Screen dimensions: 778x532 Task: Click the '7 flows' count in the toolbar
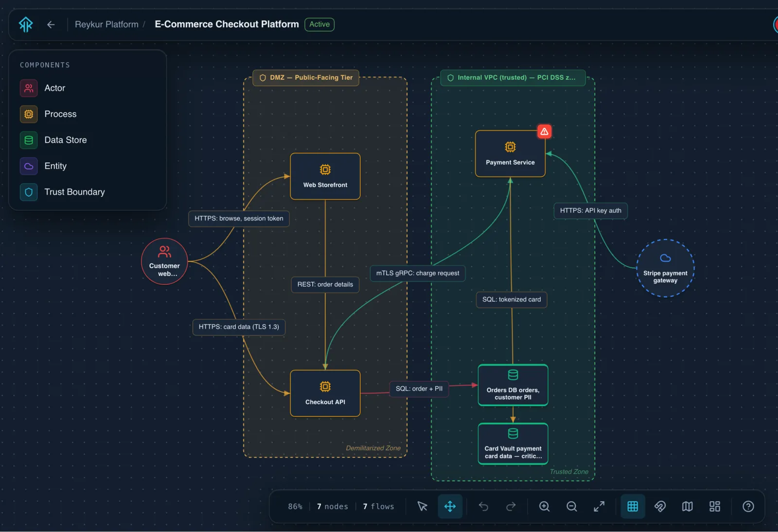click(x=379, y=507)
